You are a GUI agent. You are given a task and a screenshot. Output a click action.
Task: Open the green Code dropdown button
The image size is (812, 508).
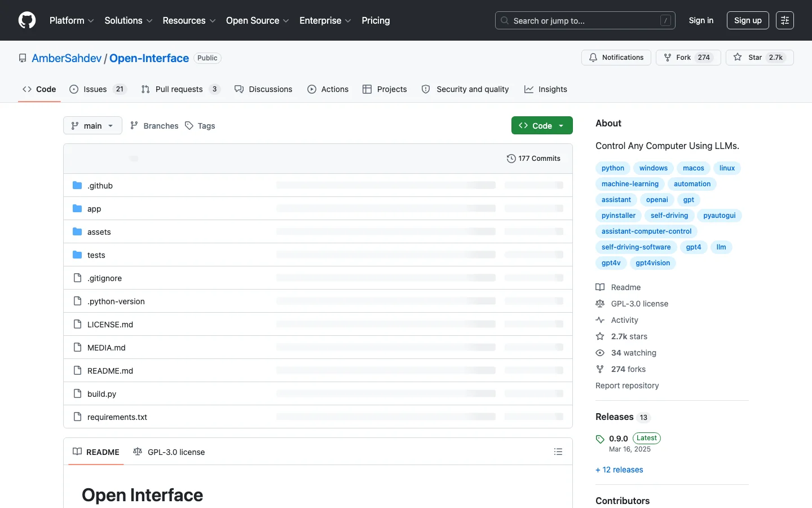point(542,125)
